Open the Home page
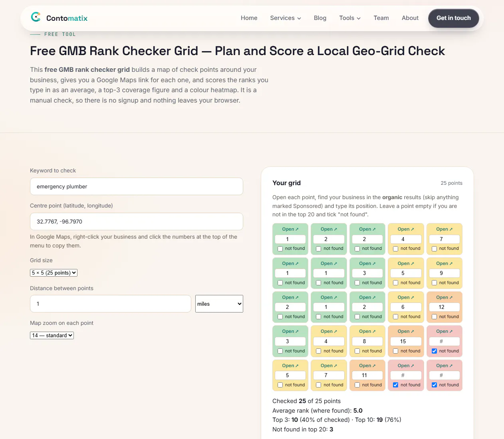 (x=249, y=18)
